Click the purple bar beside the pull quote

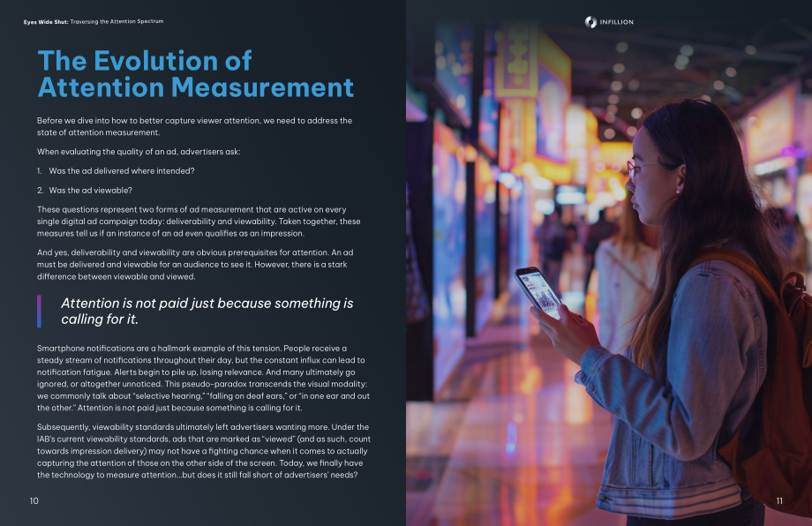click(x=40, y=312)
